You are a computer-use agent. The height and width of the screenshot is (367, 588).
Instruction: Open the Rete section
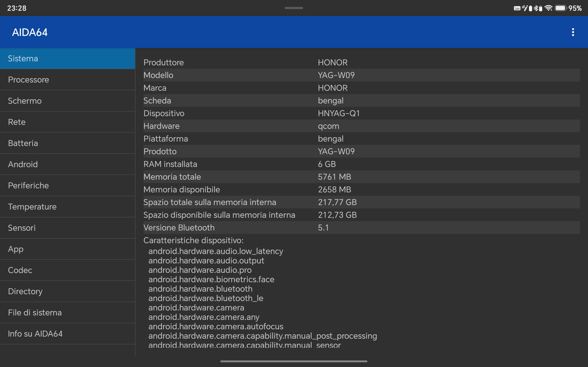tap(68, 122)
